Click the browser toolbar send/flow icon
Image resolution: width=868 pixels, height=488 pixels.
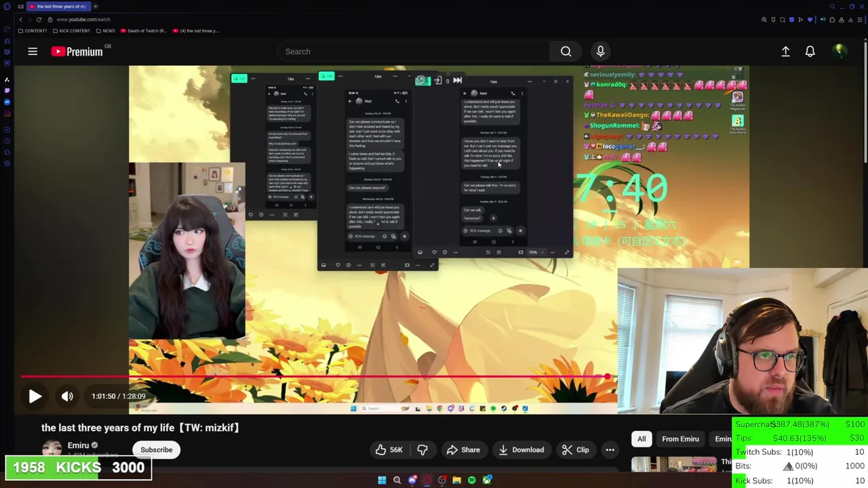click(801, 20)
